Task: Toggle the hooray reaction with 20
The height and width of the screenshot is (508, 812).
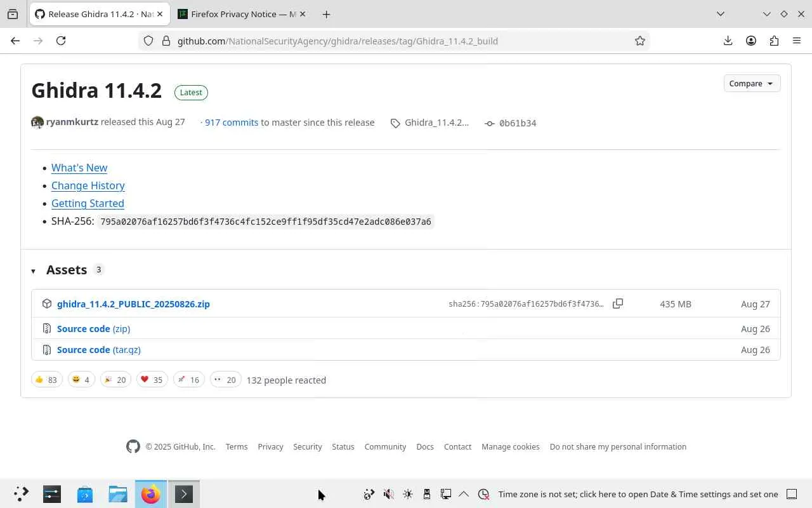Action: pos(115,380)
